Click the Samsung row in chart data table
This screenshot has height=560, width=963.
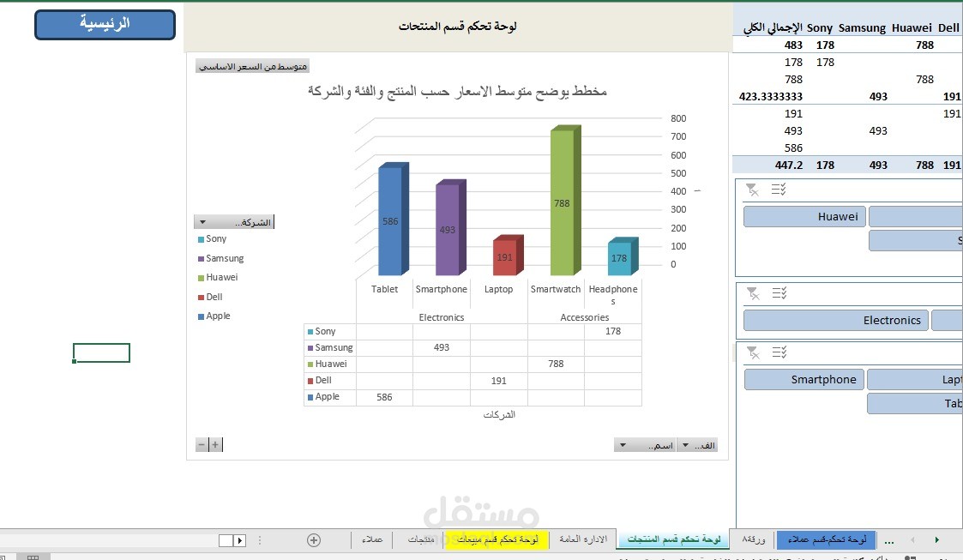click(472, 347)
